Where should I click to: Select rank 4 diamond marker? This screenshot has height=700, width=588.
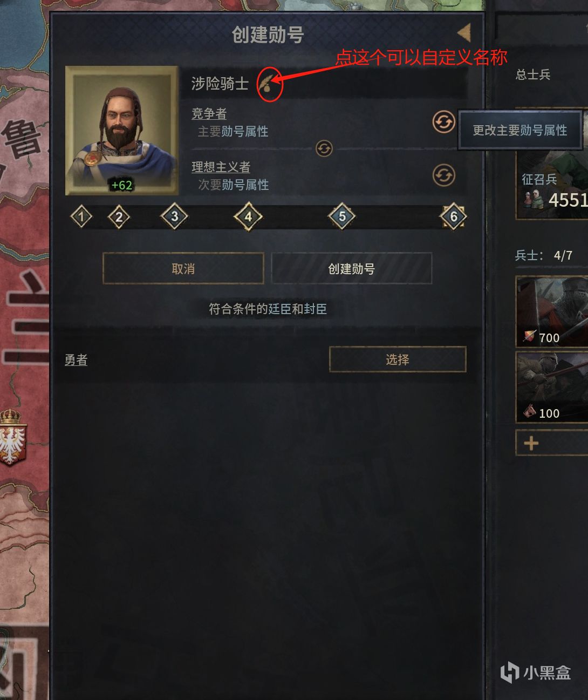248,217
